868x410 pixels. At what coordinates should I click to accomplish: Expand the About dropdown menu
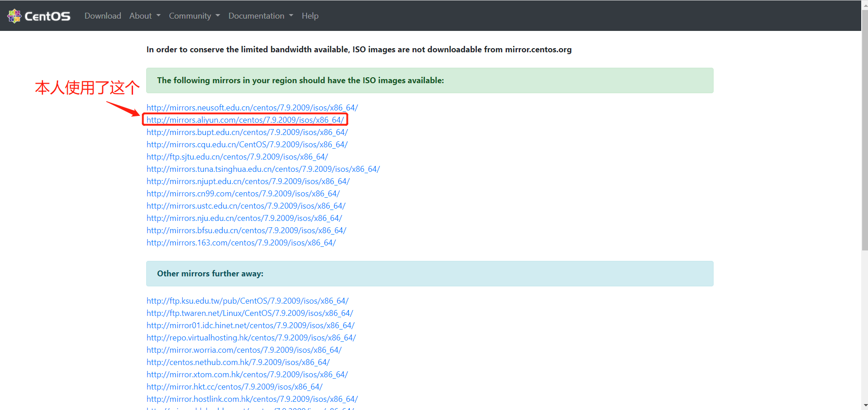pyautogui.click(x=145, y=16)
